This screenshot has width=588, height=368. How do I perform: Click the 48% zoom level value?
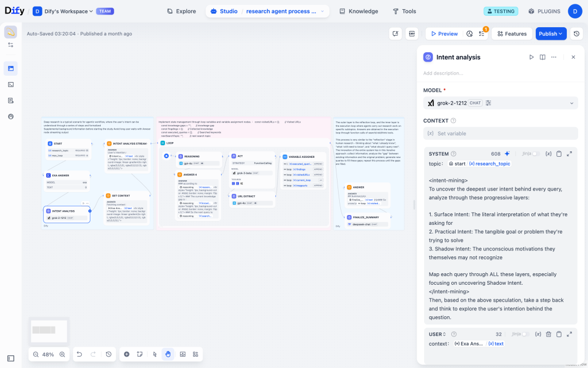point(48,354)
